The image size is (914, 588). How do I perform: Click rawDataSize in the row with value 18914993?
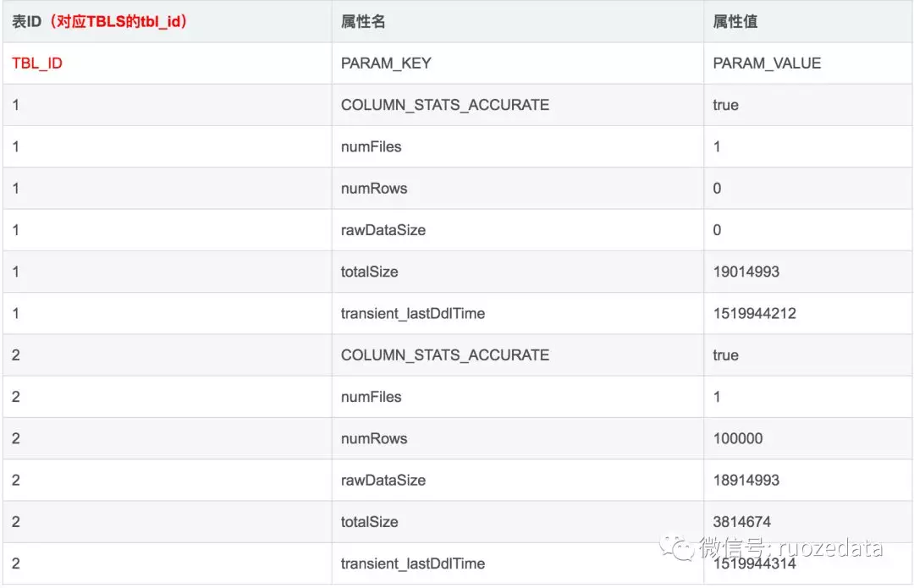383,481
